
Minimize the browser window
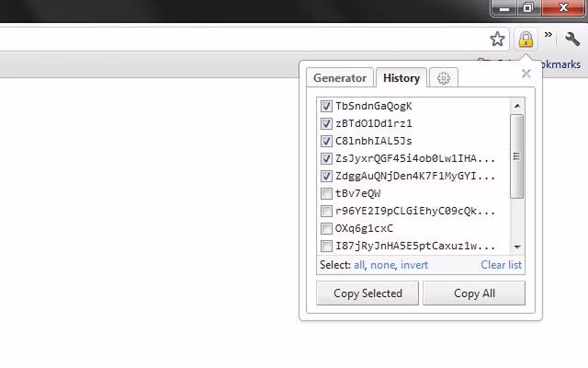(x=504, y=8)
